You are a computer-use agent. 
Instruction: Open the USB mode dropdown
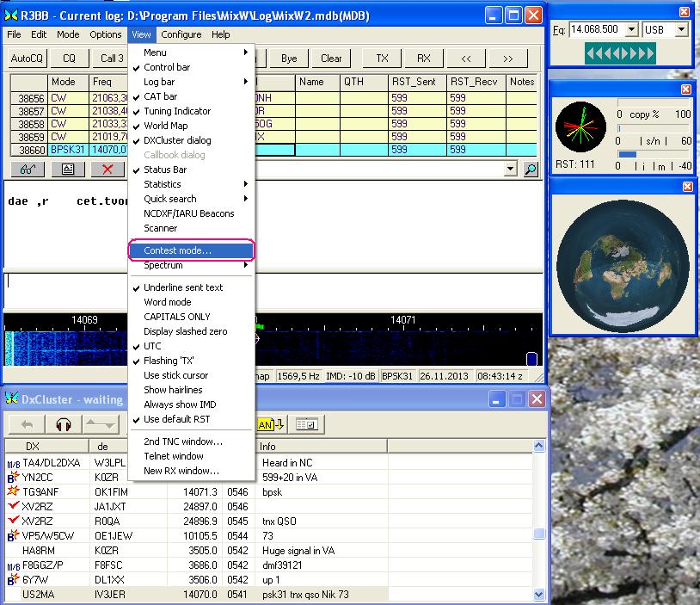pyautogui.click(x=681, y=30)
